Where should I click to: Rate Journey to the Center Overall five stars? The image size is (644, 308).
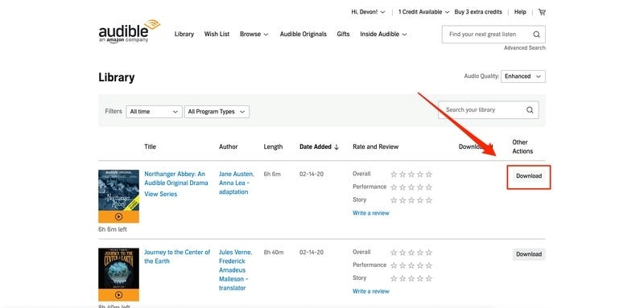429,253
